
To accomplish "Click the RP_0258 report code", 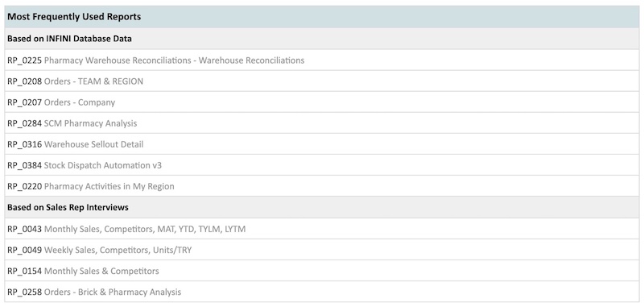I will 25,292.
